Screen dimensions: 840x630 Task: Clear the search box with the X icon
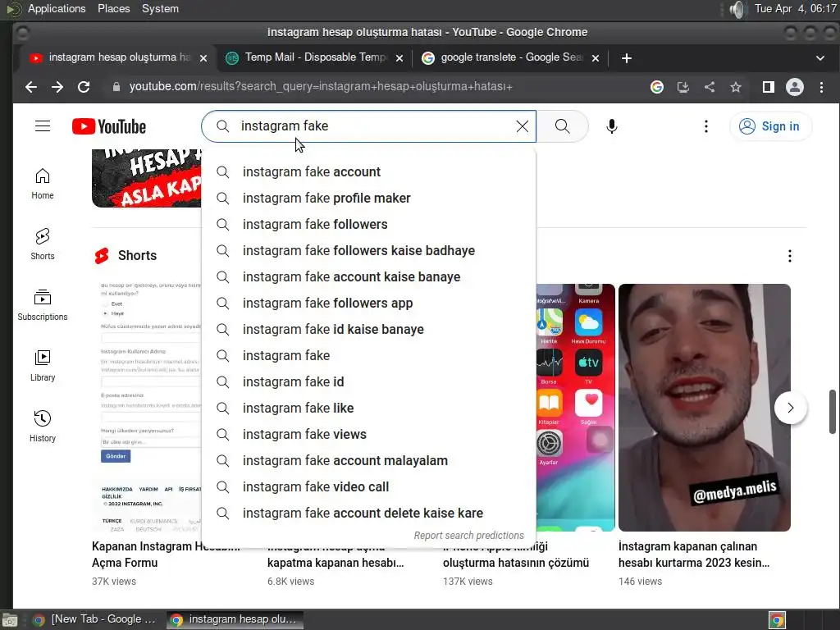pos(523,126)
